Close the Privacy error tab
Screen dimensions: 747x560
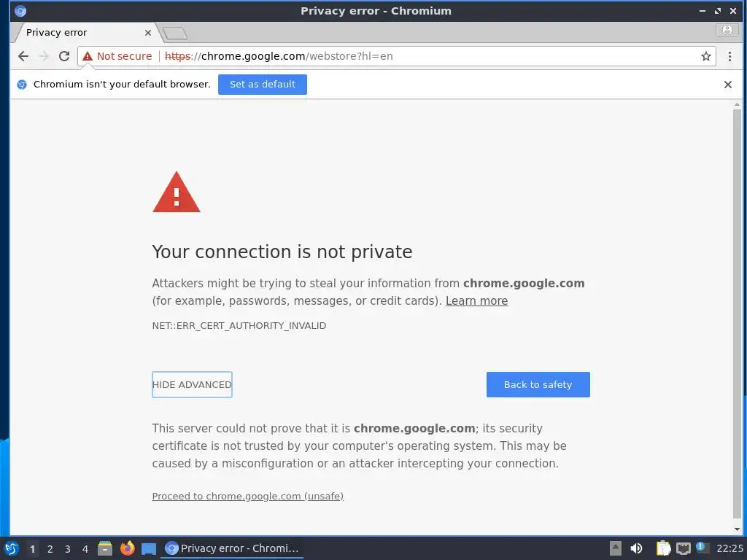(147, 33)
